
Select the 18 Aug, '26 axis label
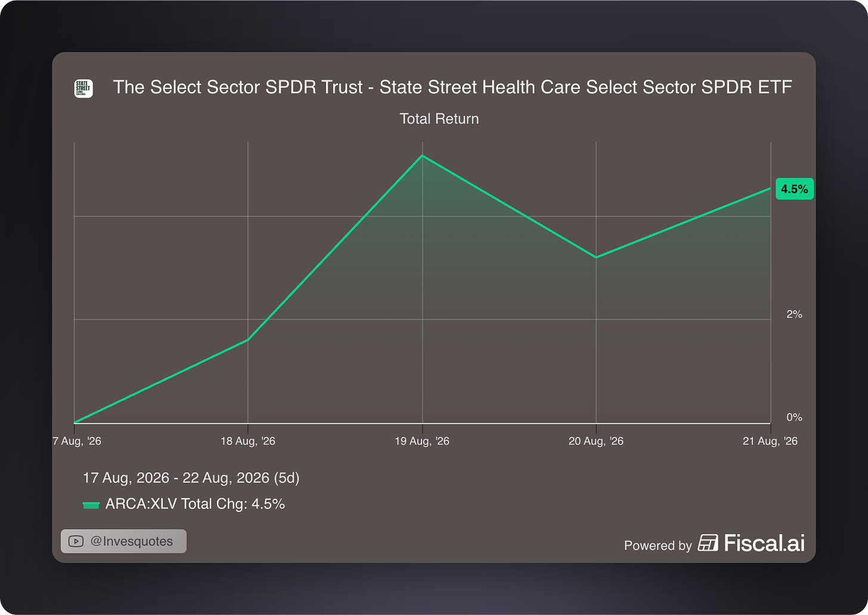[x=248, y=441]
